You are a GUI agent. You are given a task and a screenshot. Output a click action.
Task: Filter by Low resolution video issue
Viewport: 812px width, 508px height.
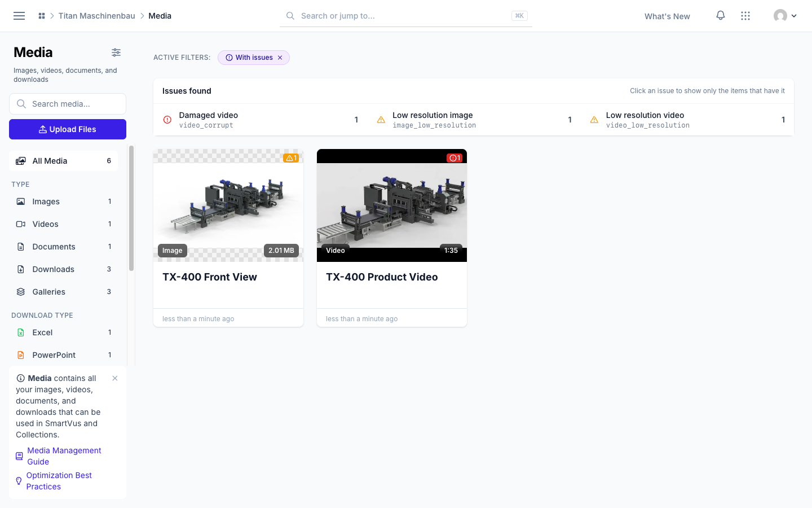(687, 120)
